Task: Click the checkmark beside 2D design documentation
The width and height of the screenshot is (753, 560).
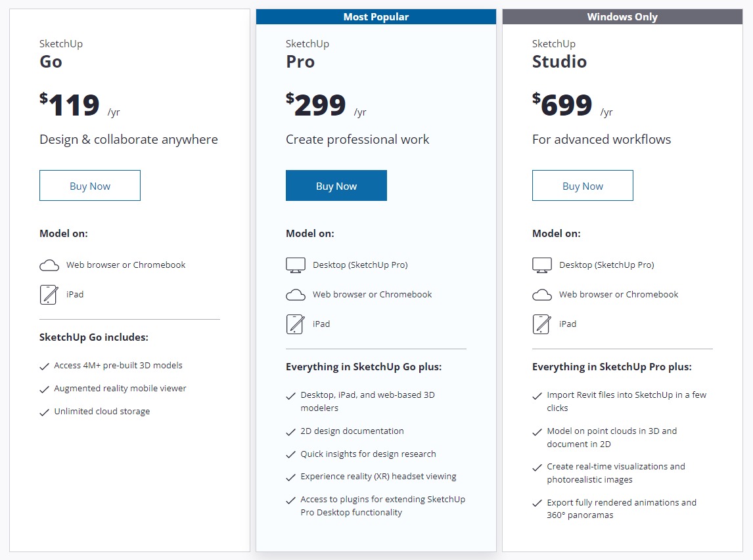Action: (290, 432)
